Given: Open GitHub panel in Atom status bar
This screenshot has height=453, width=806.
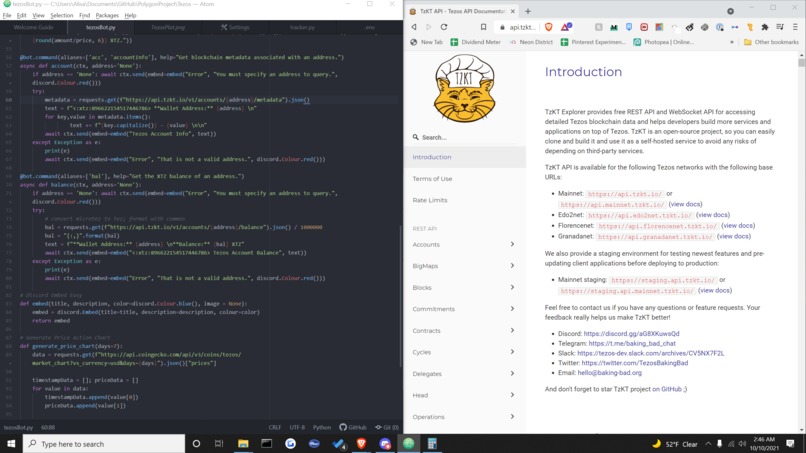Looking at the screenshot, I should pos(353,427).
